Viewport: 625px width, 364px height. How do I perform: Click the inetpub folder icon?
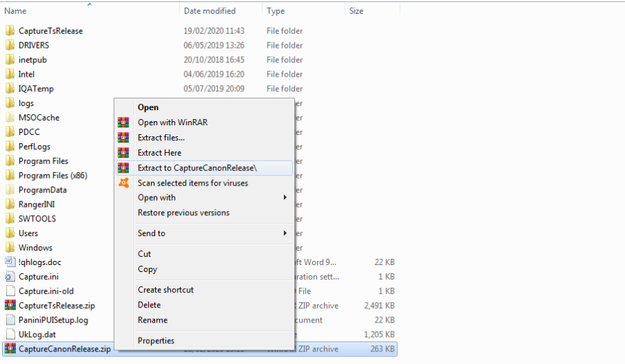(x=10, y=60)
